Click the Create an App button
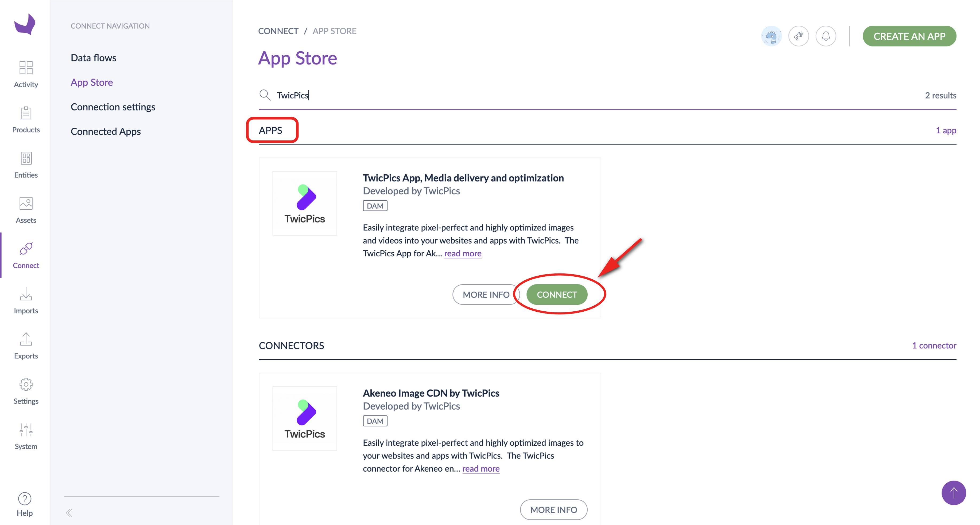The image size is (980, 525). point(909,36)
